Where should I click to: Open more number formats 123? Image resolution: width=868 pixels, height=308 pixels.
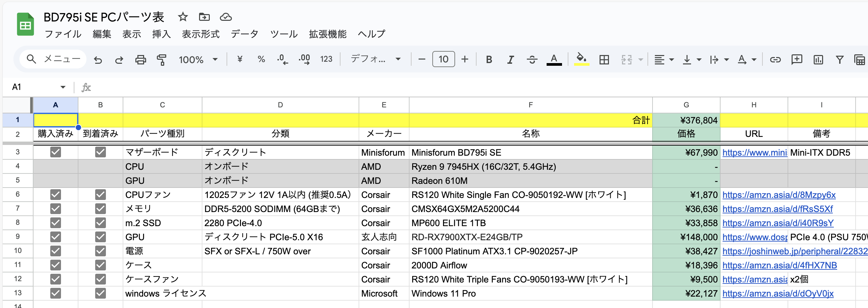[x=326, y=59]
